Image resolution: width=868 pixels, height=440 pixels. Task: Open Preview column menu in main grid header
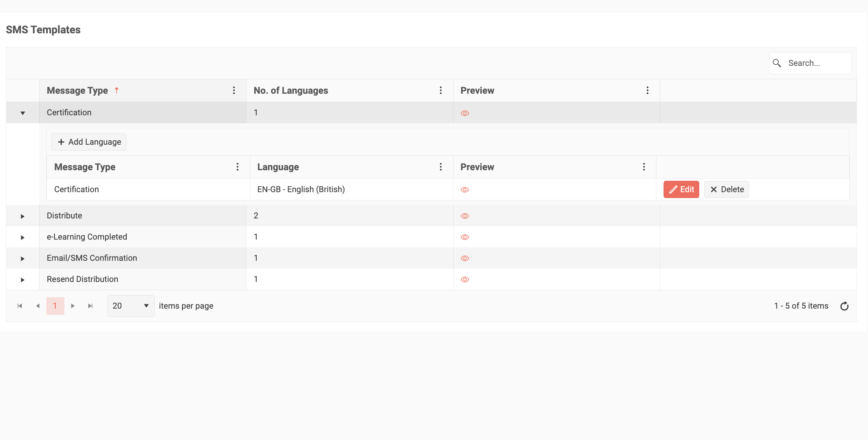click(647, 91)
